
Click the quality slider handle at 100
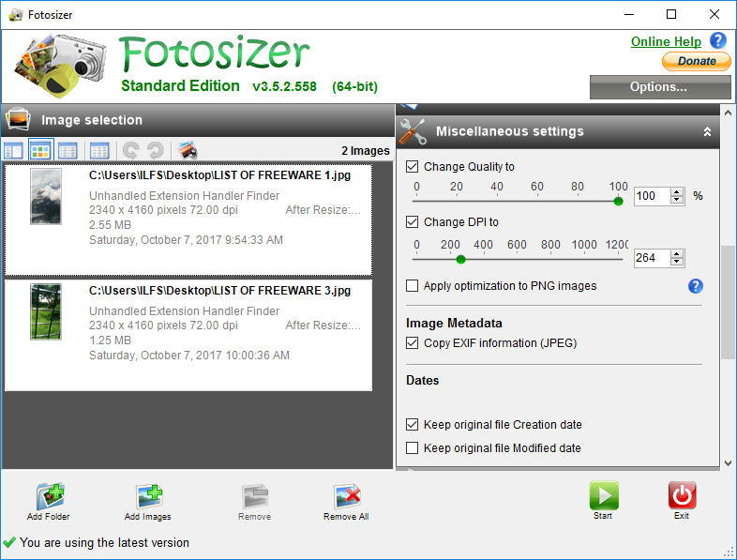click(x=619, y=202)
